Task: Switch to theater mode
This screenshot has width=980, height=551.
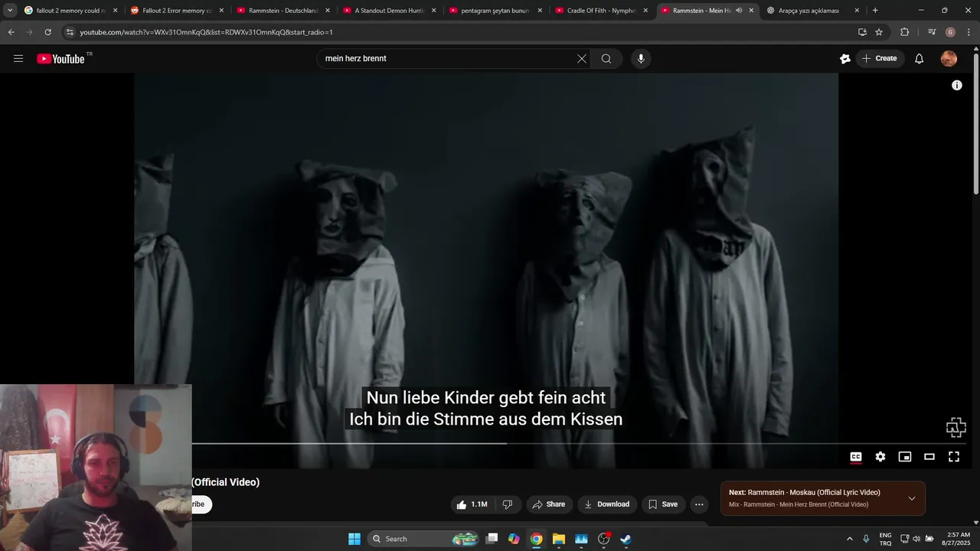Action: 929,457
